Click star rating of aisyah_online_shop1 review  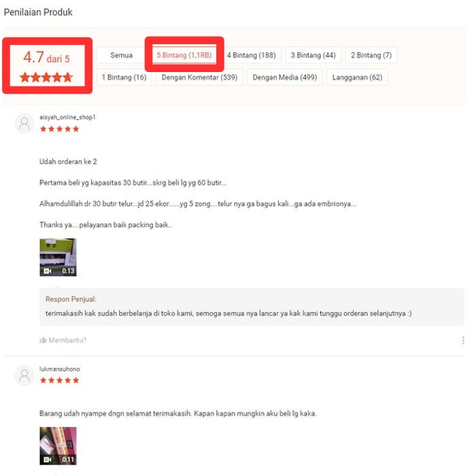[60, 129]
